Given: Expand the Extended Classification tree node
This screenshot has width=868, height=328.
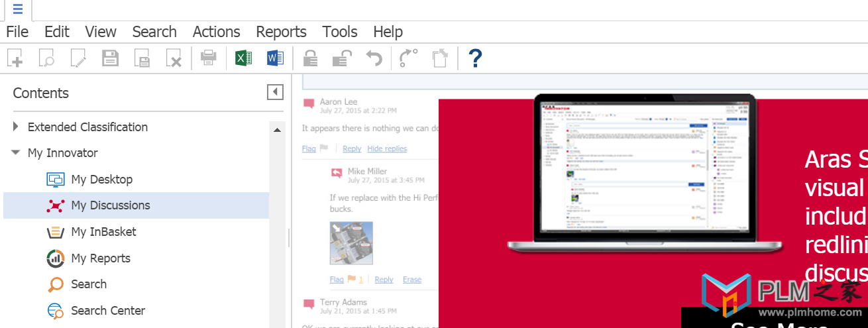Looking at the screenshot, I should pos(16,127).
